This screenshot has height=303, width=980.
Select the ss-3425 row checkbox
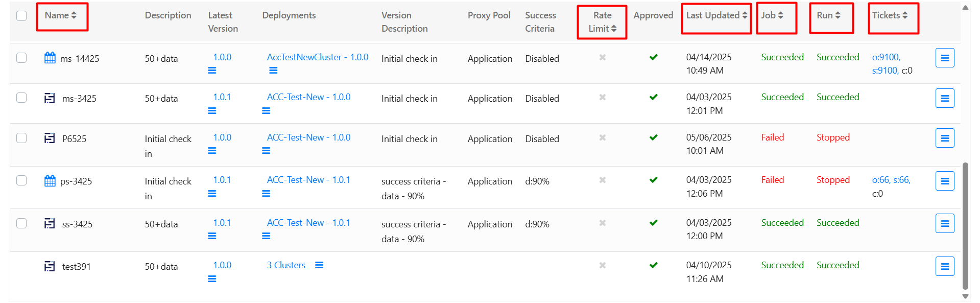click(21, 223)
